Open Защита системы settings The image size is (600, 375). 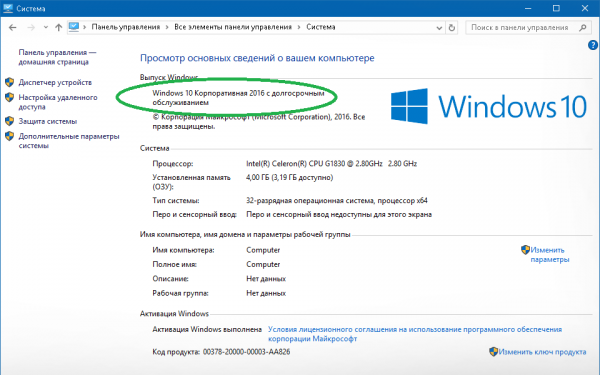coord(48,121)
